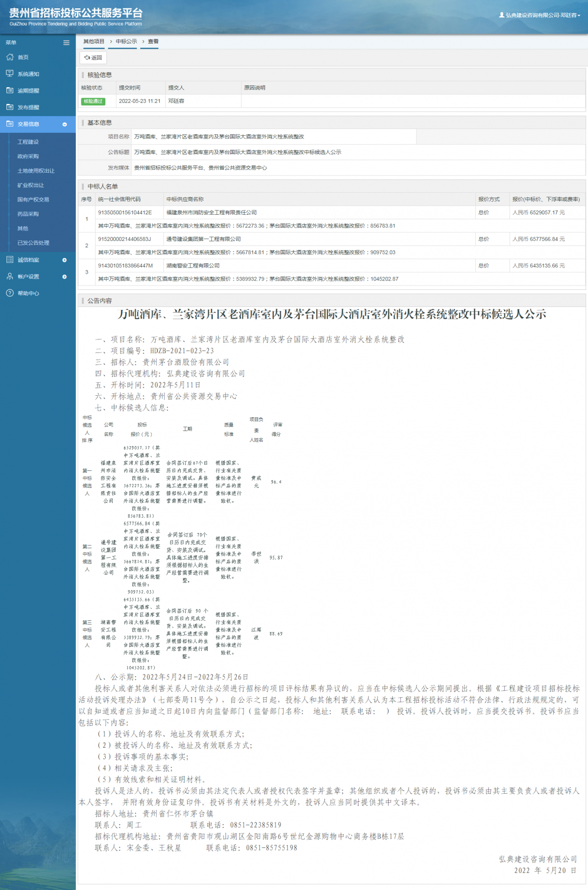The height and width of the screenshot is (890, 588).
Task: Click code 91520000214406583J
Action: (x=124, y=239)
